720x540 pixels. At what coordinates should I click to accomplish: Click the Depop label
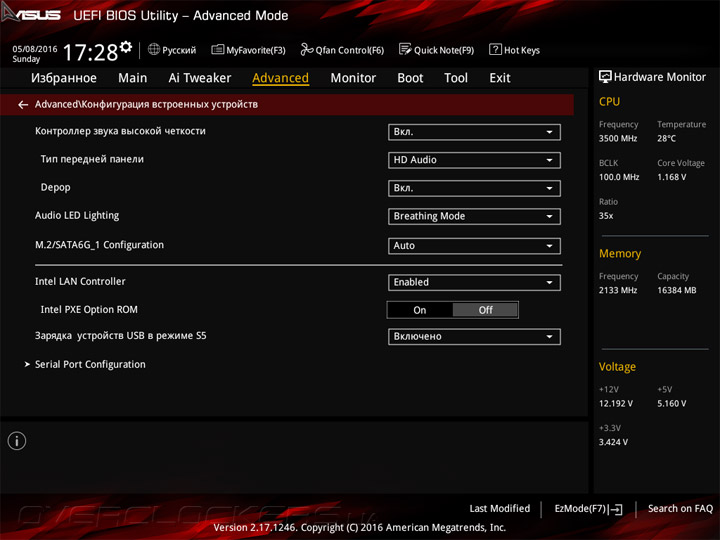56,187
